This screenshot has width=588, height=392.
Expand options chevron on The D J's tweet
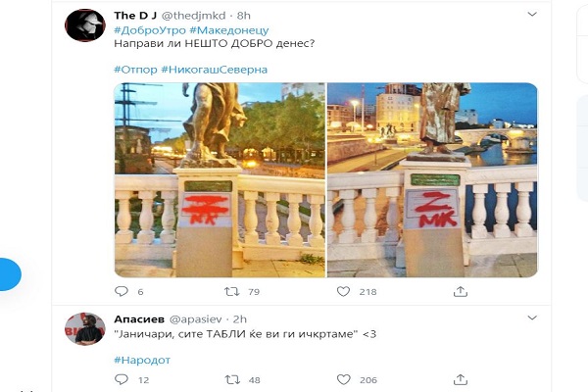532,15
